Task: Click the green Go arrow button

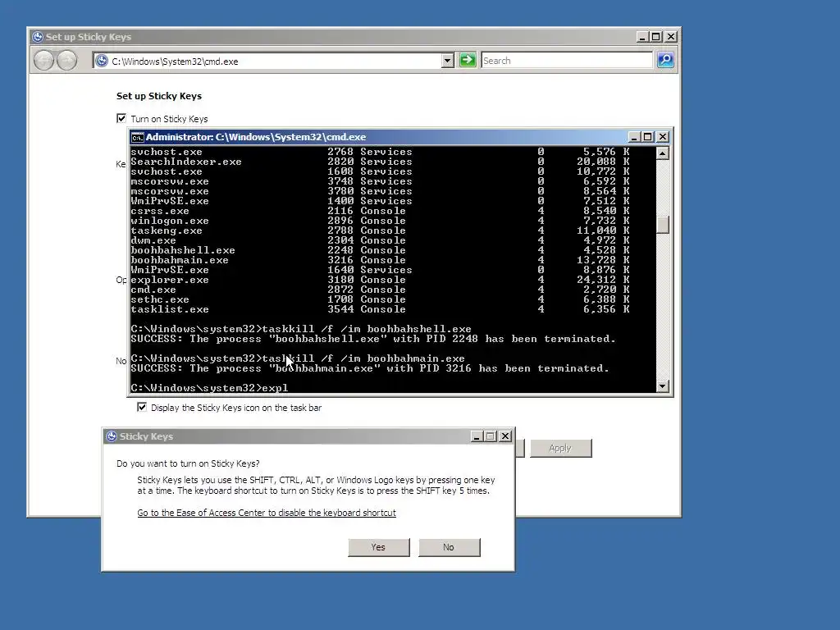Action: (x=468, y=60)
